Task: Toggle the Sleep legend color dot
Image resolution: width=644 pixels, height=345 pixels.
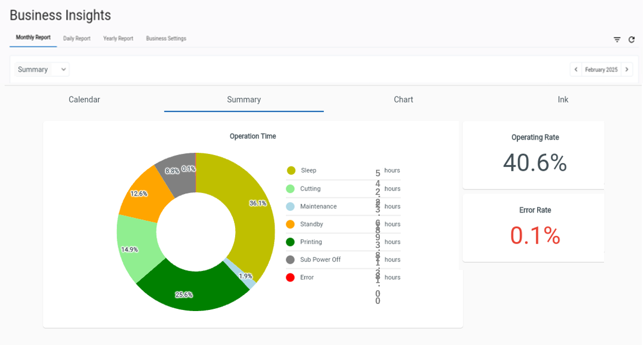Action: (x=291, y=171)
